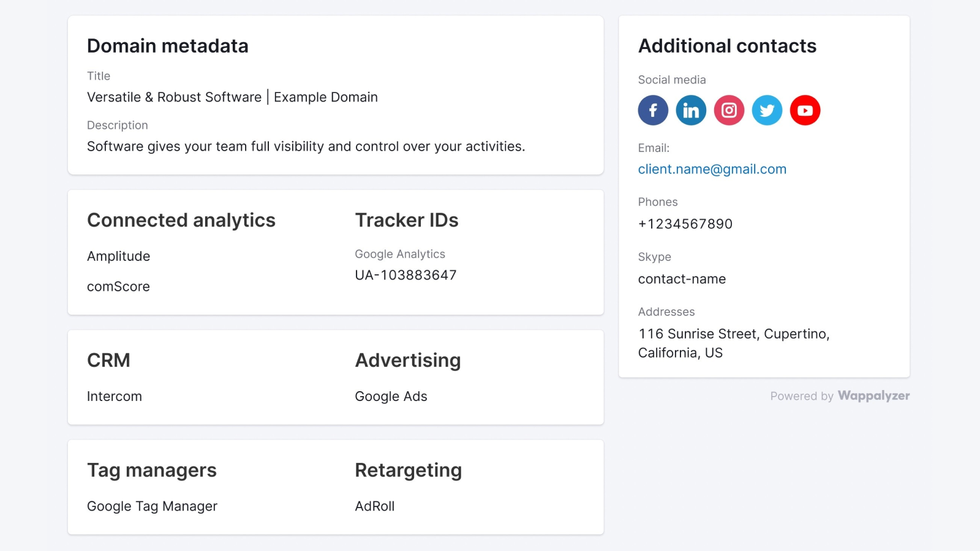
Task: Open the YouTube channel icon
Action: (x=805, y=110)
